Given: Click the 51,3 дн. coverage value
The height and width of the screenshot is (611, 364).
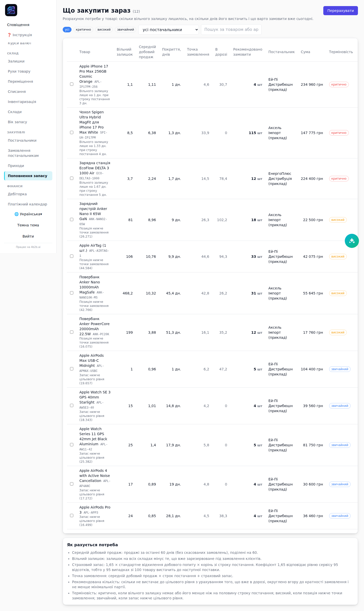Looking at the screenshot, I should point(173,332).
